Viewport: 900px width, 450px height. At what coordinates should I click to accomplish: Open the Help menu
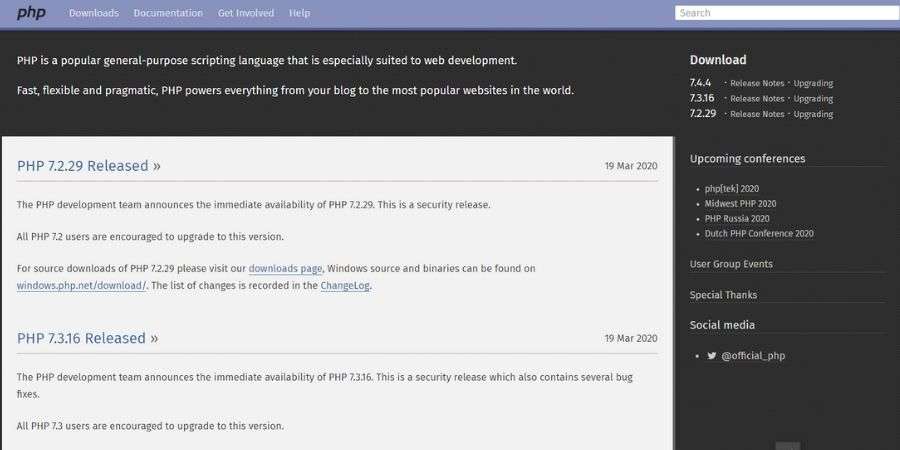click(300, 13)
